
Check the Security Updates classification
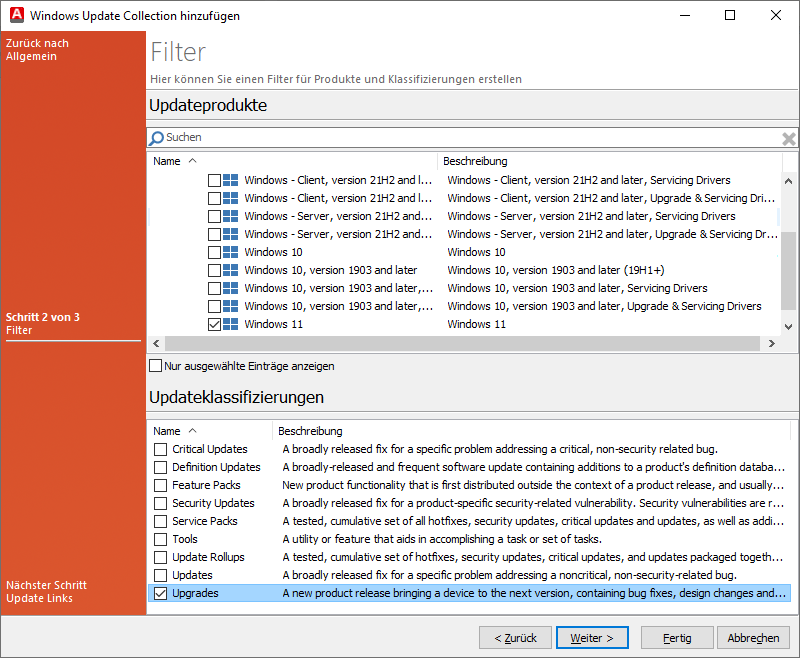158,503
